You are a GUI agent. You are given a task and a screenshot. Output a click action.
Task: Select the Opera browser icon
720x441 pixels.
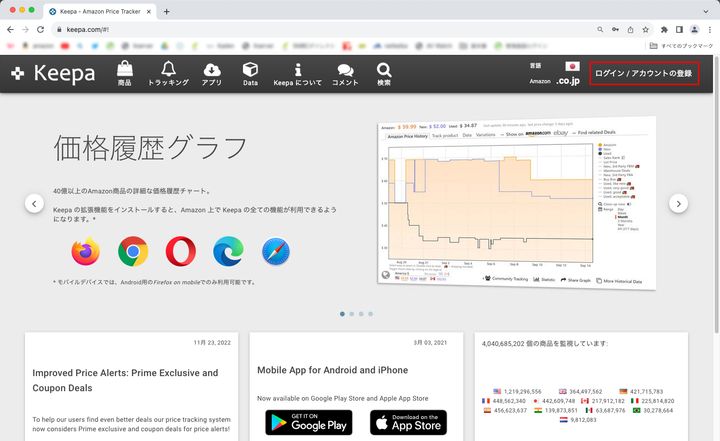pyautogui.click(x=181, y=252)
